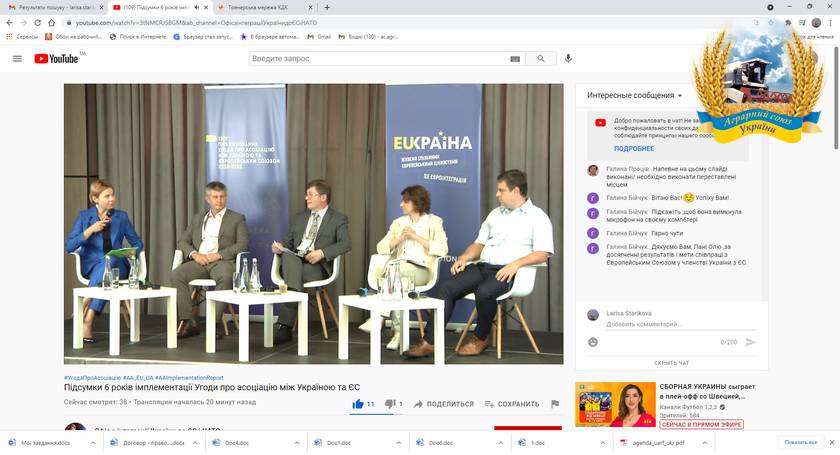This screenshot has height=455, width=840.
Task: Open the Вхідні (130) mail bookmark
Action: pyautogui.click(x=368, y=36)
